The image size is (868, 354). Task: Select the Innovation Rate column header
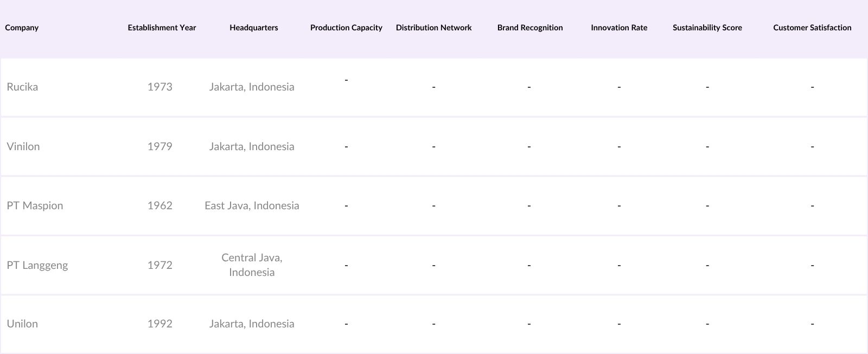point(619,28)
